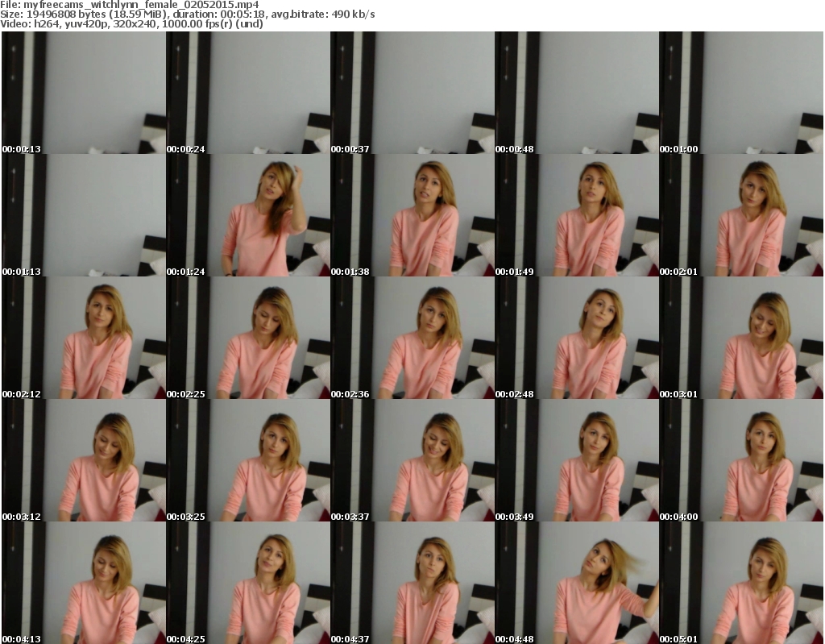The height and width of the screenshot is (644, 825).
Task: Select the thumbnail frame stamped 00:01:38
Action: click(x=412, y=215)
